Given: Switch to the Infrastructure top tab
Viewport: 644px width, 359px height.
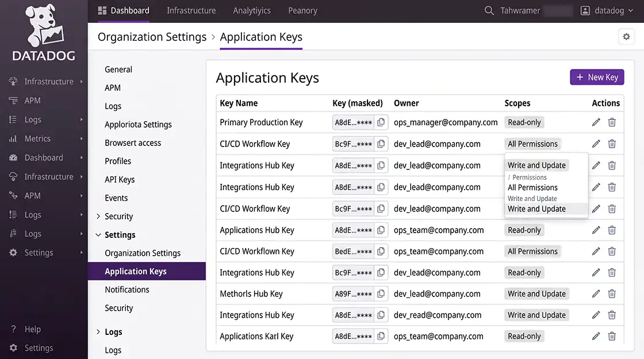Looking at the screenshot, I should pyautogui.click(x=191, y=11).
